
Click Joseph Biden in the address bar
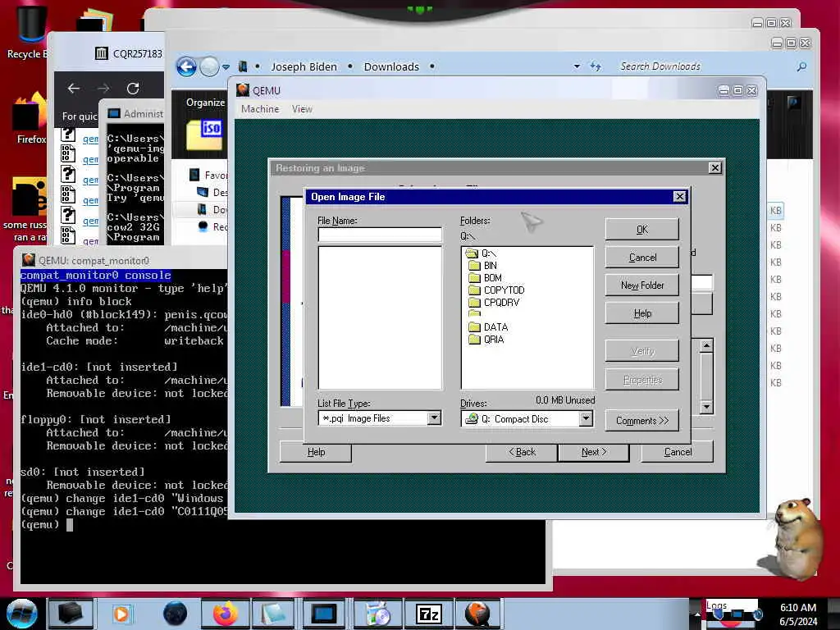coord(304,66)
